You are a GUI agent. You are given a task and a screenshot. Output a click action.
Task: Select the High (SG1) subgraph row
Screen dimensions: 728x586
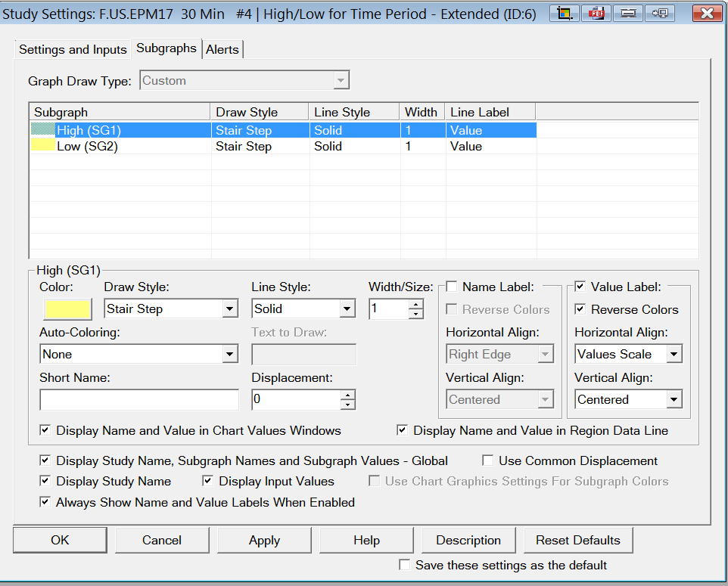(283, 130)
